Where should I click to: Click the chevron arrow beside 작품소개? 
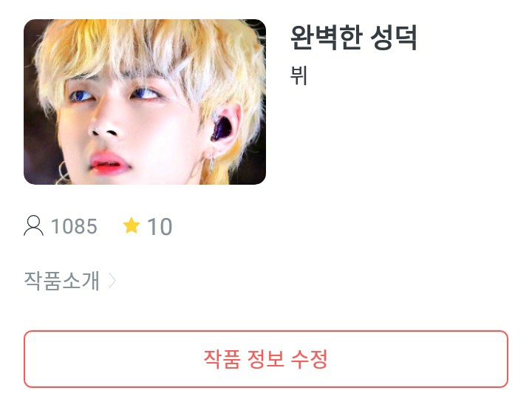[112, 281]
